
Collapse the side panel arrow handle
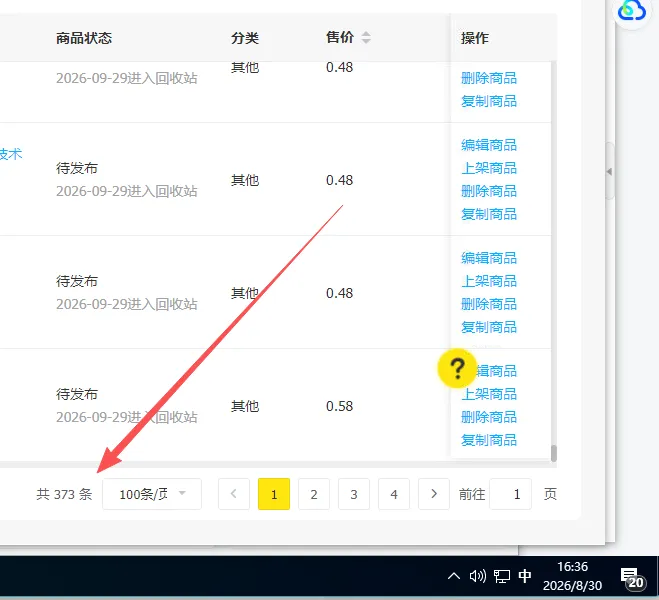609,171
